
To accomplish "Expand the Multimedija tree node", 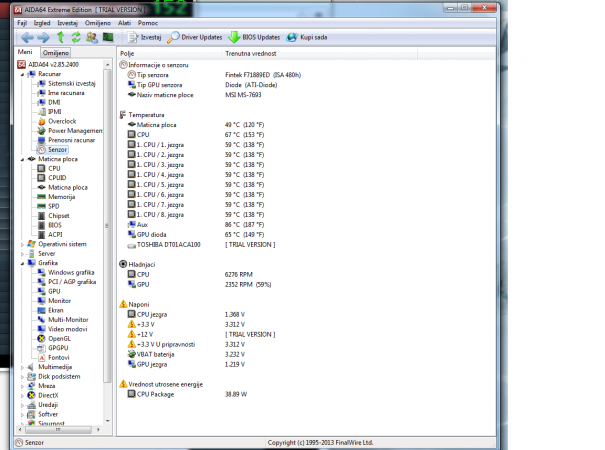I will 22,367.
